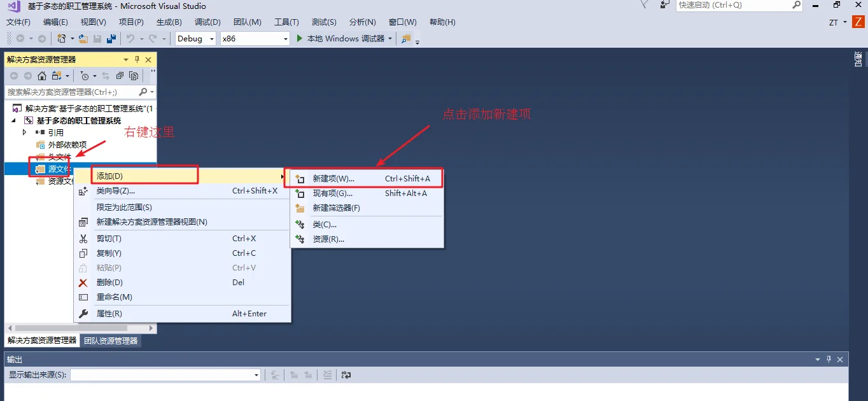Choose 类向导(Z)... in the context menu

click(182, 191)
